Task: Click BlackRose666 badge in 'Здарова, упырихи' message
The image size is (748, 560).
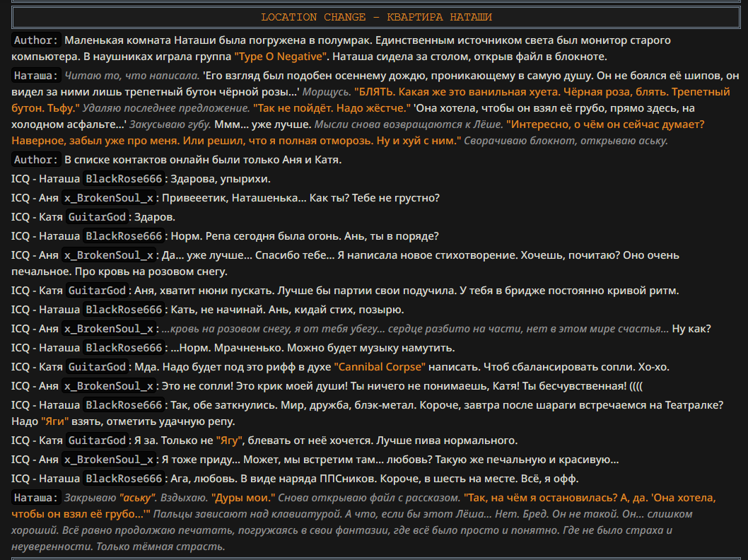Action: point(124,179)
